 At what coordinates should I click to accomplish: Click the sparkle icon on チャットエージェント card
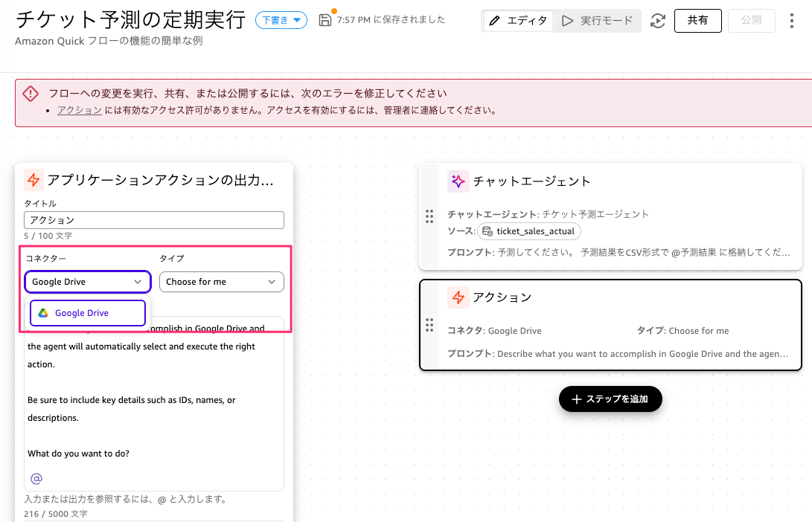(x=458, y=181)
